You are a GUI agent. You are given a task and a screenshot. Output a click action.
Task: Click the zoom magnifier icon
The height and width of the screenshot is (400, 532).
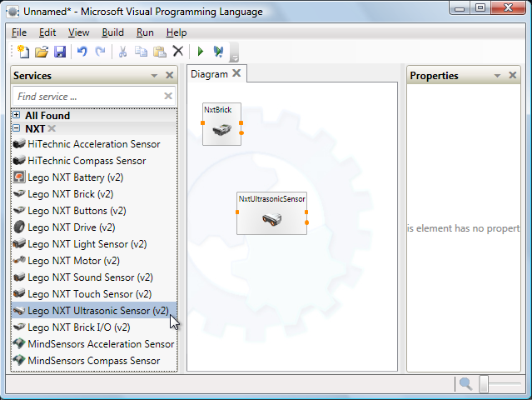pyautogui.click(x=465, y=384)
